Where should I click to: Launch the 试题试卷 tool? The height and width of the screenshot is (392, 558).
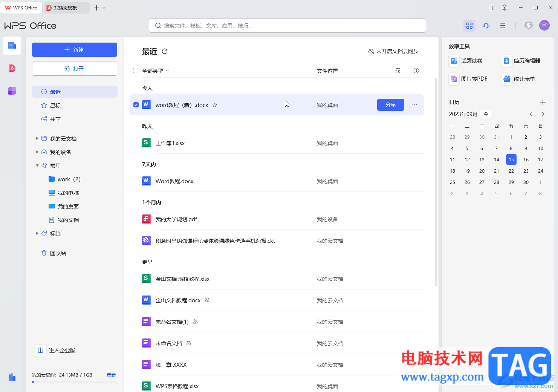point(466,61)
